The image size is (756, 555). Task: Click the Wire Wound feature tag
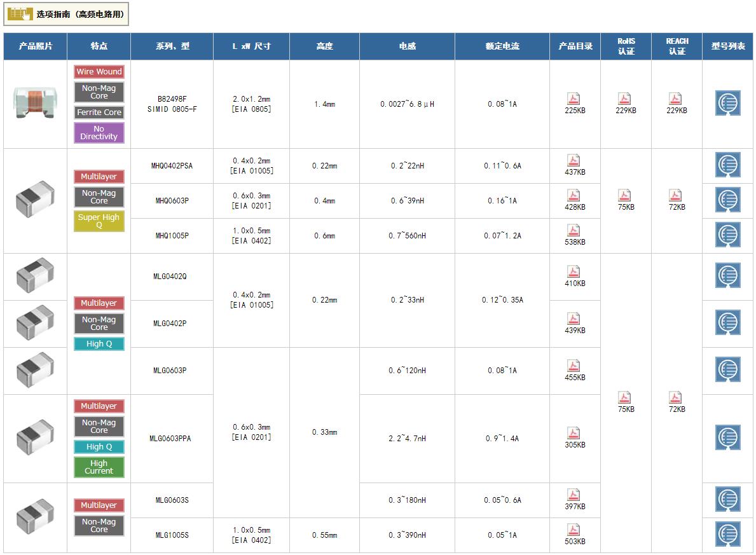coord(99,72)
